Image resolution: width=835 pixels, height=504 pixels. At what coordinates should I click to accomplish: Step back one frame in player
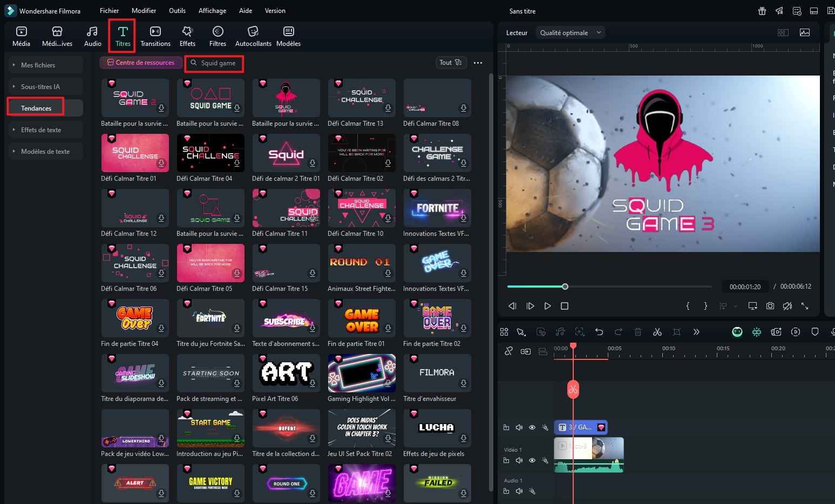click(513, 306)
